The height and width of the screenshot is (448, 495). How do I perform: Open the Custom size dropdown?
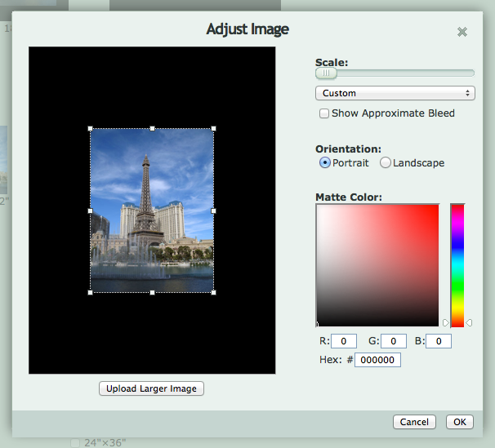[x=395, y=93]
